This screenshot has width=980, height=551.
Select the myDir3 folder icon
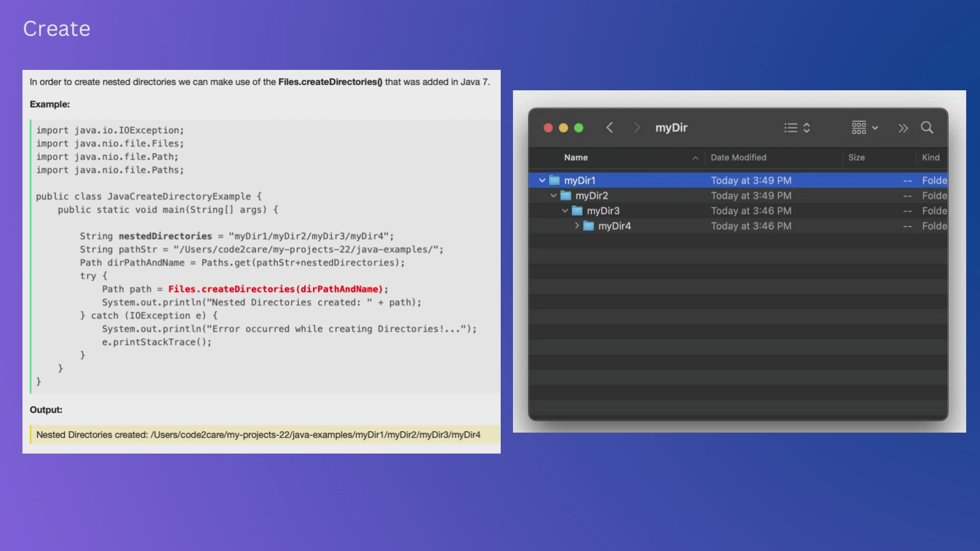click(x=577, y=211)
